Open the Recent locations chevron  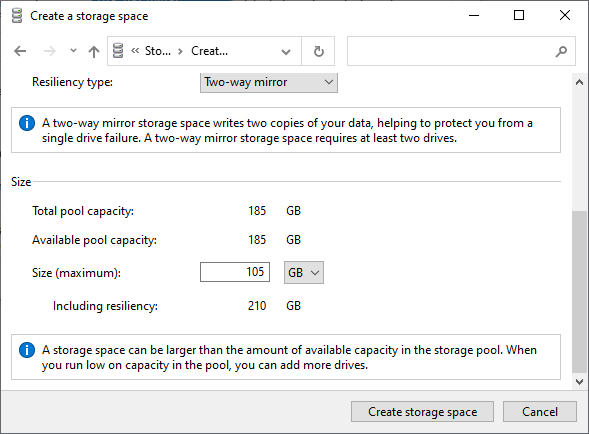(x=73, y=50)
